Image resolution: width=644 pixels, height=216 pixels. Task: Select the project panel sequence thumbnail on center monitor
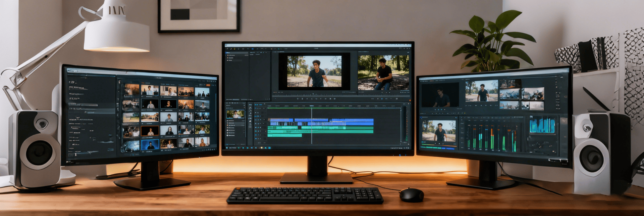coord(235,115)
